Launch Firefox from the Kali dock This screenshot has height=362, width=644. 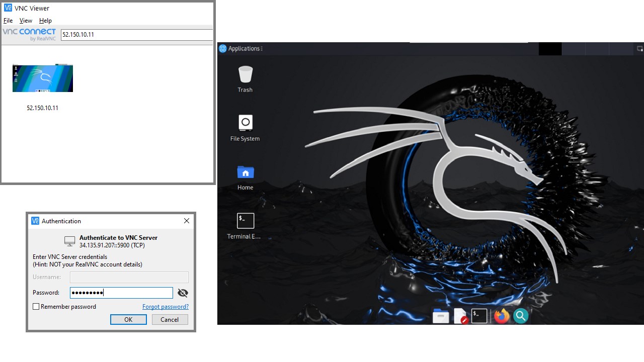(501, 316)
